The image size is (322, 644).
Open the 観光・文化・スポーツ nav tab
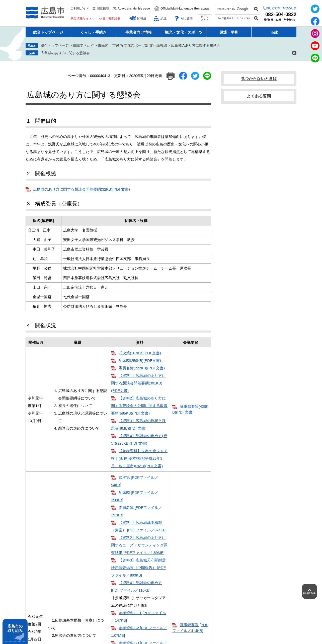click(184, 32)
